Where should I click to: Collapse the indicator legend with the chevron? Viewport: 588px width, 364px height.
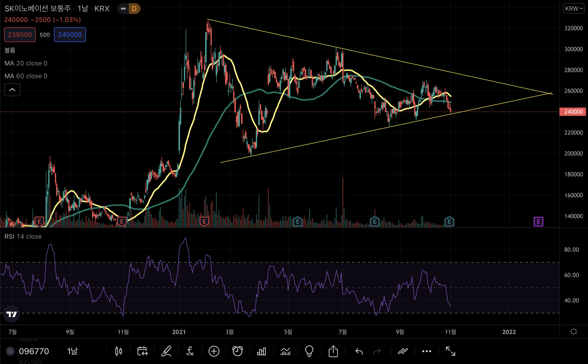[12, 90]
